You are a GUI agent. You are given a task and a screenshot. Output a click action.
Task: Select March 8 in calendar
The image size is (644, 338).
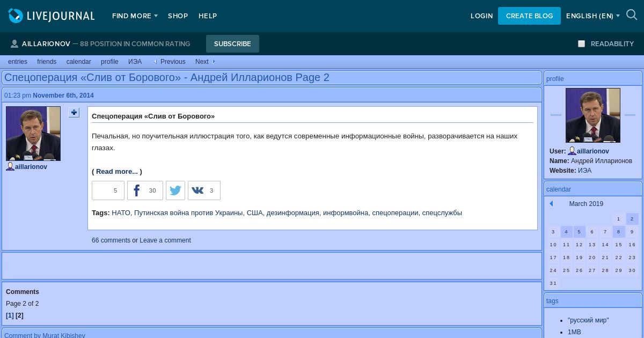619,232
